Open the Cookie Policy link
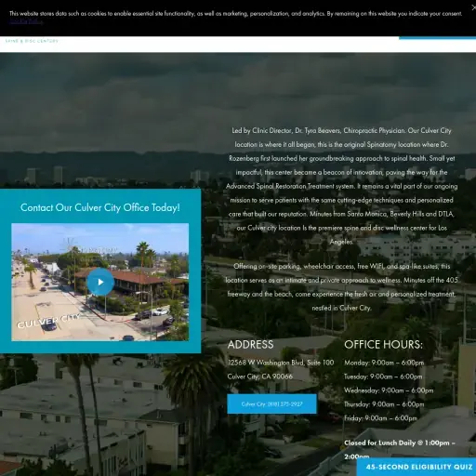This screenshot has height=476, width=476. click(x=26, y=21)
